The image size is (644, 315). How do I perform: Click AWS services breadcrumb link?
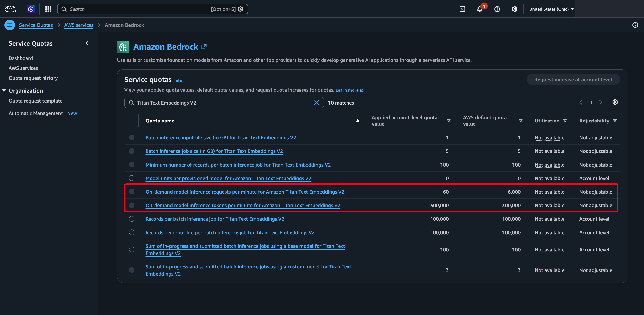(79, 25)
